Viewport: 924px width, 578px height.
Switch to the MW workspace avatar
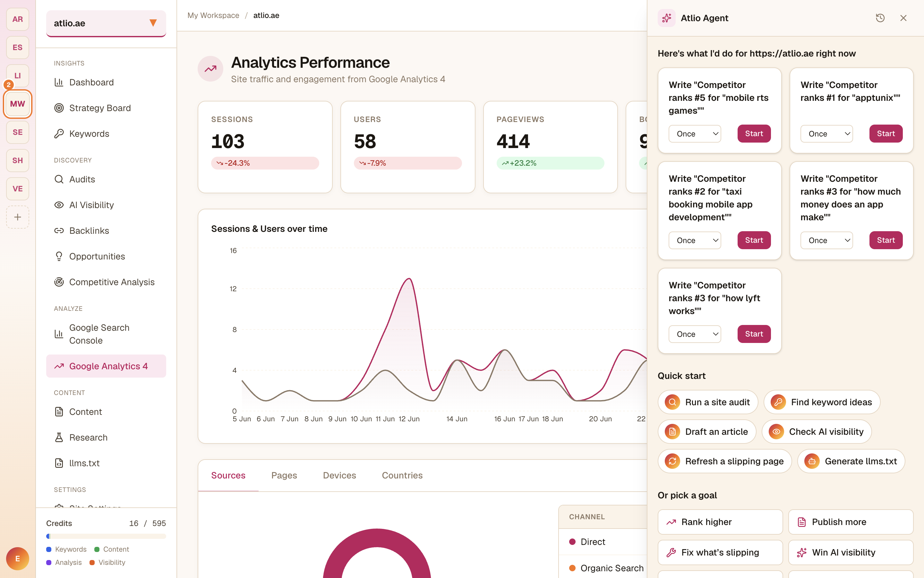(x=18, y=104)
